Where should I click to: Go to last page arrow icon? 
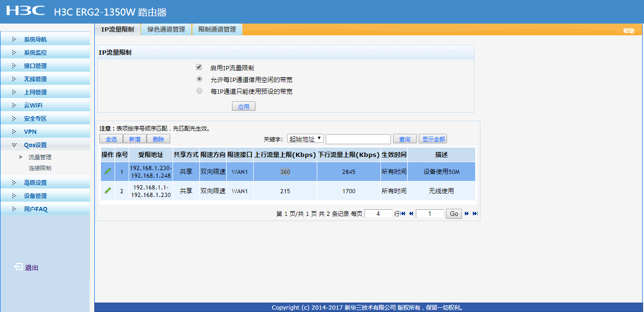[475, 213]
